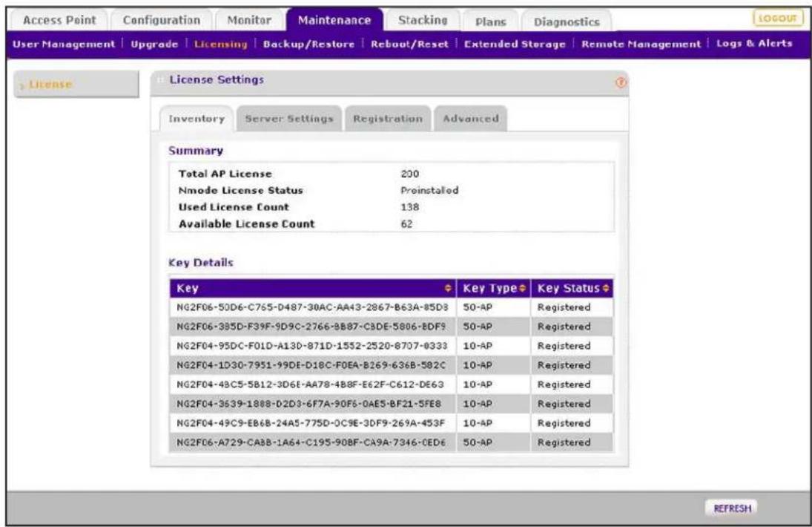Click the LOGOUT button
The height and width of the screenshot is (527, 812).
tap(777, 19)
